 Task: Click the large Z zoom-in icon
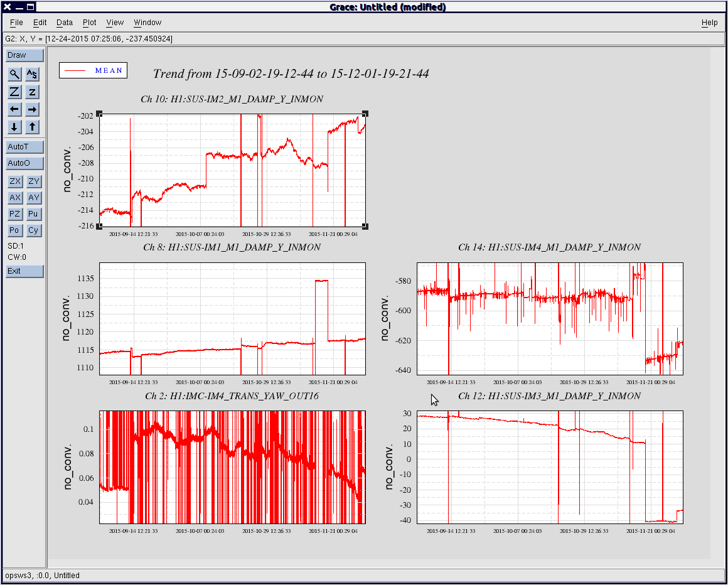coord(15,92)
